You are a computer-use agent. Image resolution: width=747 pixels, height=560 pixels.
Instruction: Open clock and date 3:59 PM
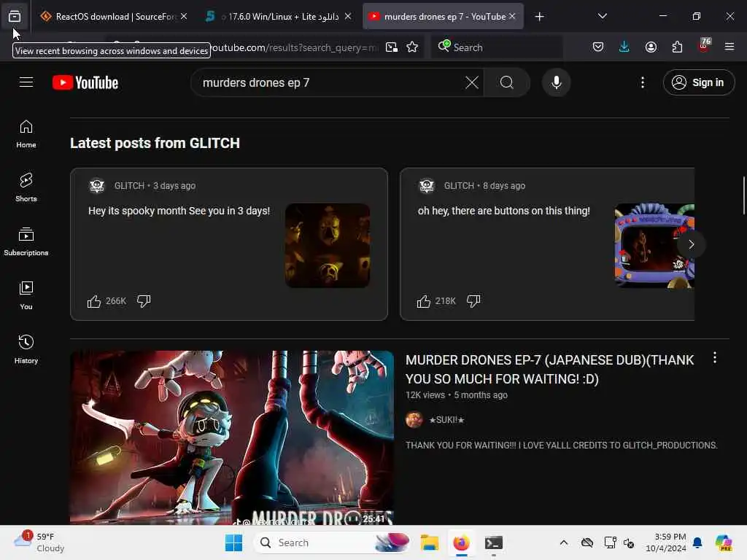click(x=666, y=542)
